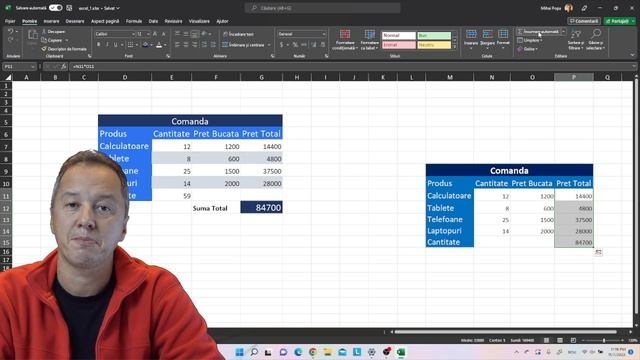The width and height of the screenshot is (640, 360).
Task: Open Formatare condițională menu
Action: click(345, 40)
